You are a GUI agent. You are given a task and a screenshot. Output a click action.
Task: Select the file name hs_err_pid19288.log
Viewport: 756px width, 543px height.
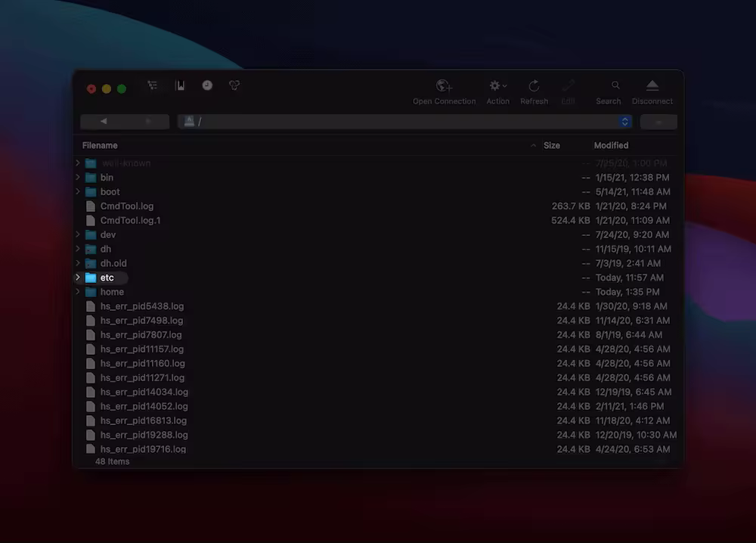point(144,435)
